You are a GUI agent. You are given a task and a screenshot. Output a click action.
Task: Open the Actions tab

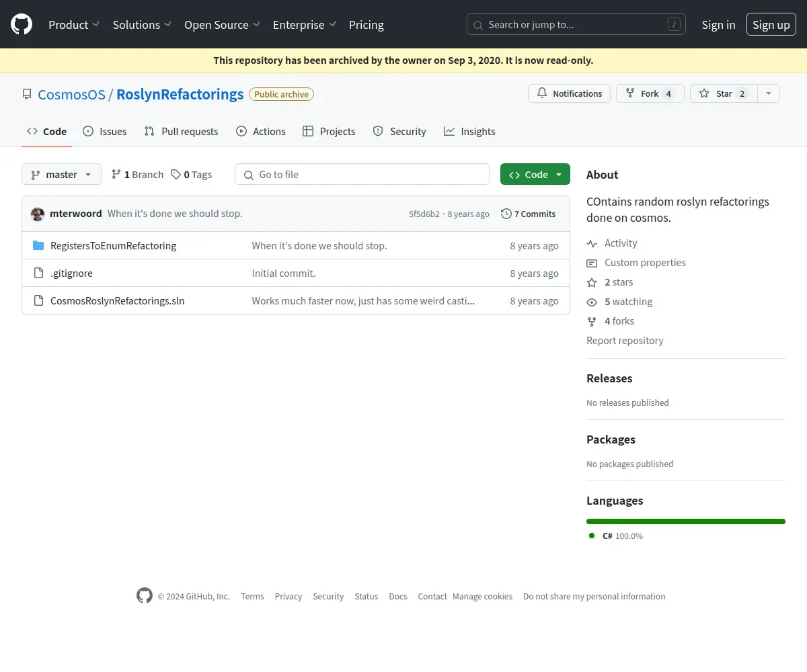[261, 131]
